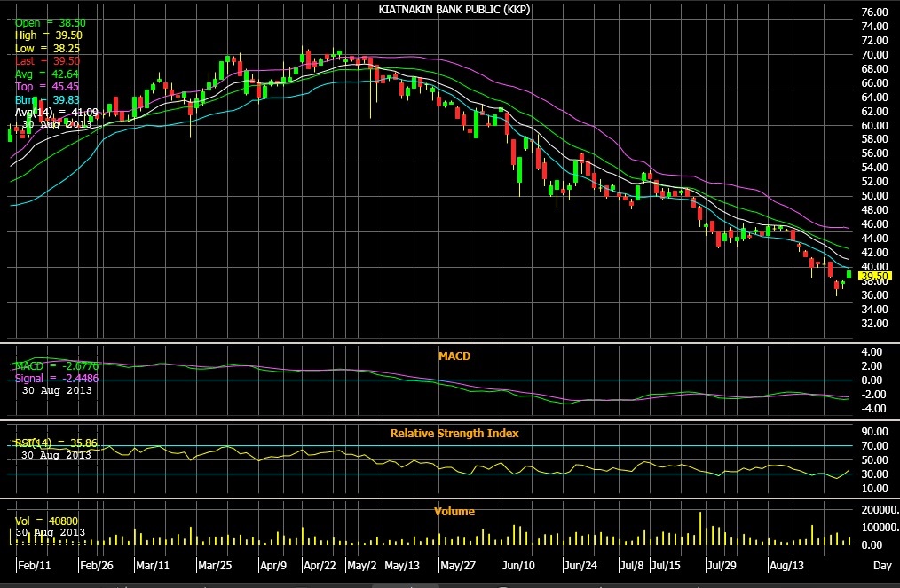The height and width of the screenshot is (588, 900).
Task: Click the Aug/13 date axis label
Action: [786, 566]
